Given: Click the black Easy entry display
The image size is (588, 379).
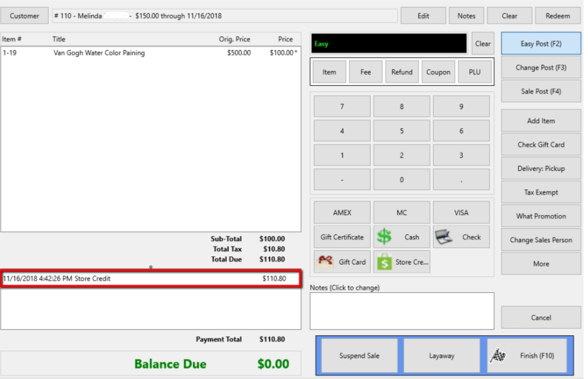Looking at the screenshot, I should coord(389,43).
